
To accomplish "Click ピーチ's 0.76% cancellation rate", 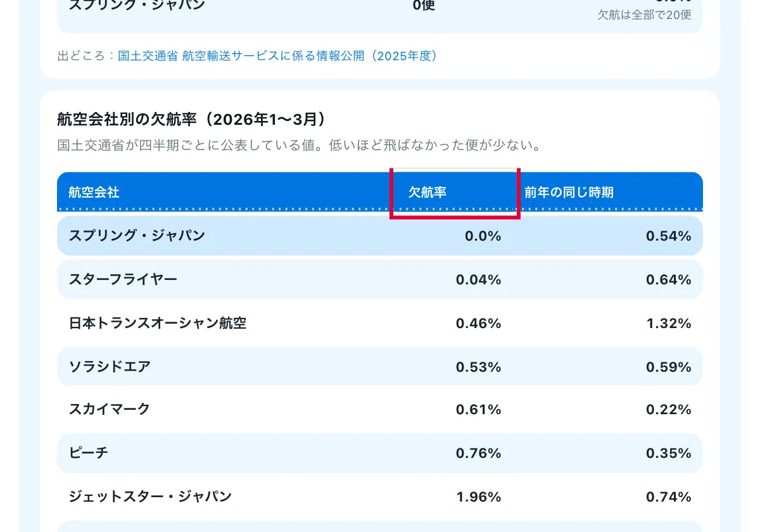I will (479, 453).
